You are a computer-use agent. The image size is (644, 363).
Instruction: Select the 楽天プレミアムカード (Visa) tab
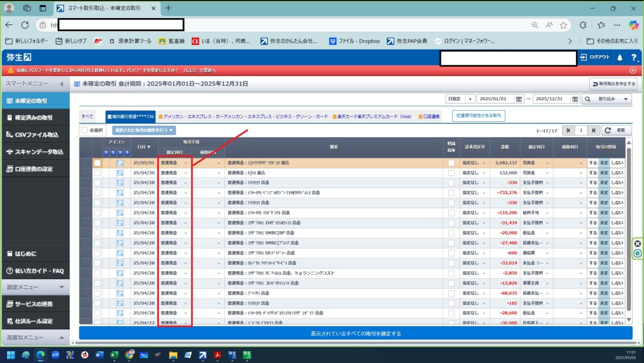coord(372,116)
